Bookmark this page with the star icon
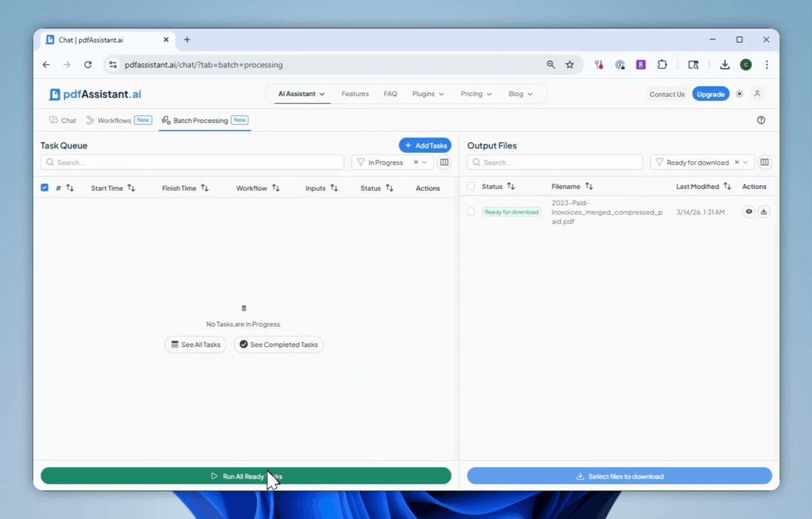The height and width of the screenshot is (519, 812). [x=570, y=65]
